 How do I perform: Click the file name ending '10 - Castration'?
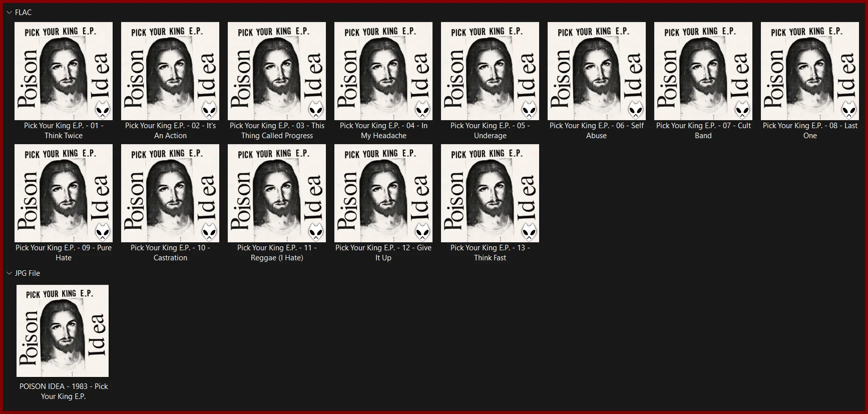170,253
